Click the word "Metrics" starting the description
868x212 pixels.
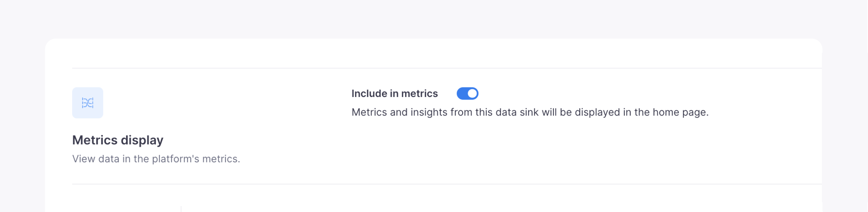369,112
